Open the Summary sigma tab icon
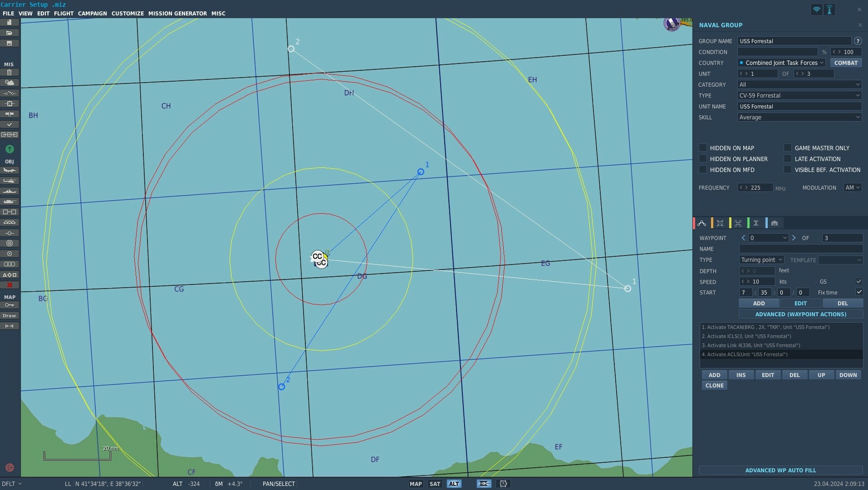 (x=756, y=223)
